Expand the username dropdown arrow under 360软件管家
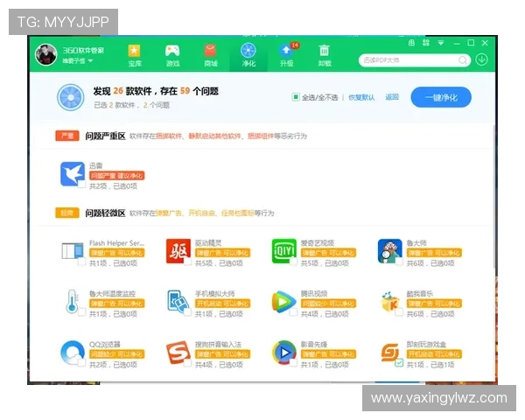 click(90, 61)
